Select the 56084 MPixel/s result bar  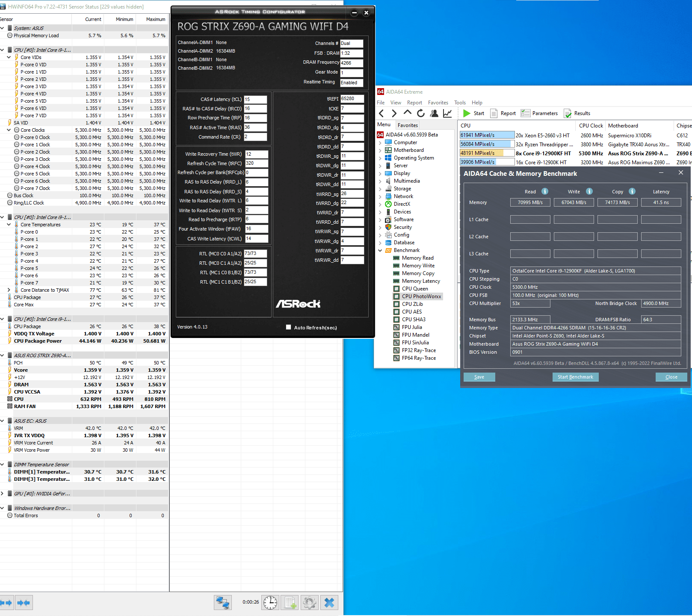click(487, 144)
